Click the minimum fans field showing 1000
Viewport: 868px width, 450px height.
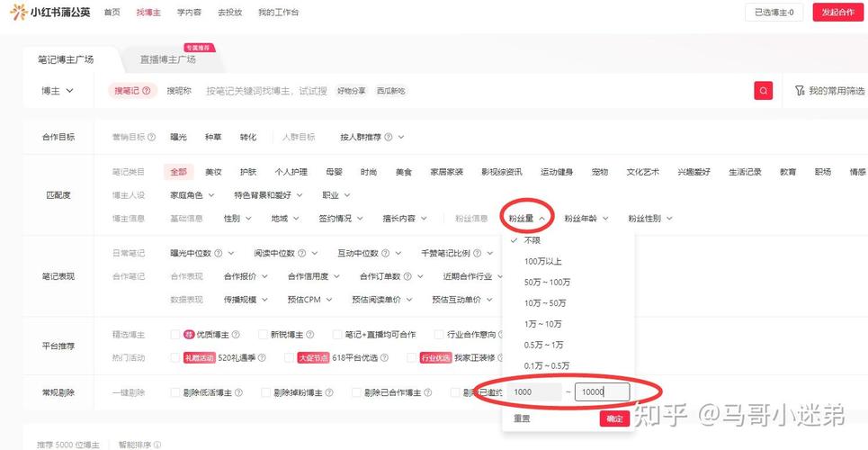pyautogui.click(x=535, y=392)
